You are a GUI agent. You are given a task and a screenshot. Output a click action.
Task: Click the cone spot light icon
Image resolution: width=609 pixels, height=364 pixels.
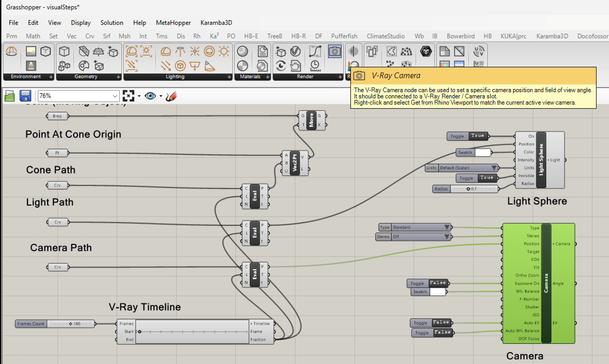pyautogui.click(x=210, y=66)
